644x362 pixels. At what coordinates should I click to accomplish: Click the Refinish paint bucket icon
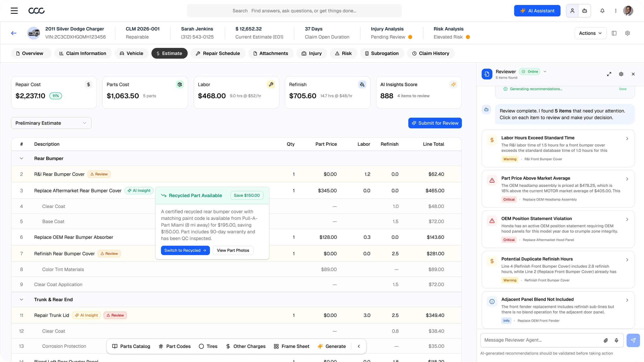(362, 84)
